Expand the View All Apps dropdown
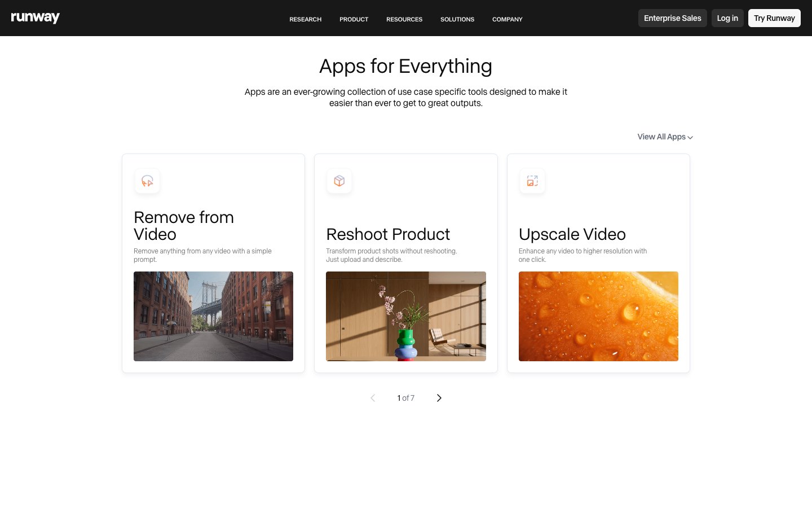 (664, 137)
